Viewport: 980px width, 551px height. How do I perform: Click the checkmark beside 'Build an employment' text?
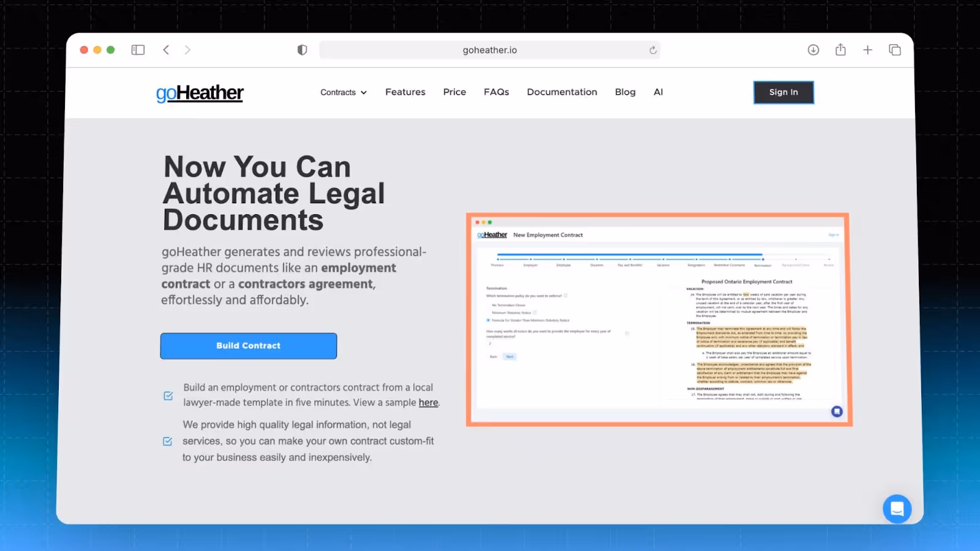(168, 395)
